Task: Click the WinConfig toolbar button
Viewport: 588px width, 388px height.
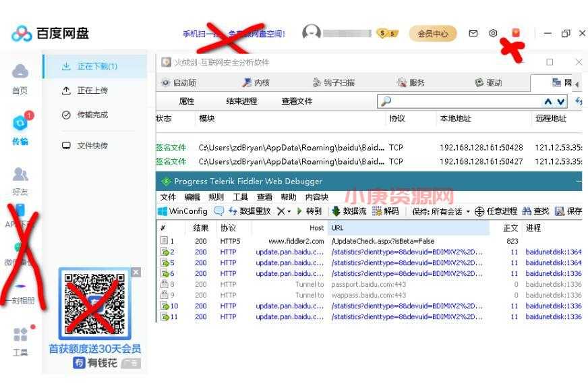Action: click(183, 211)
